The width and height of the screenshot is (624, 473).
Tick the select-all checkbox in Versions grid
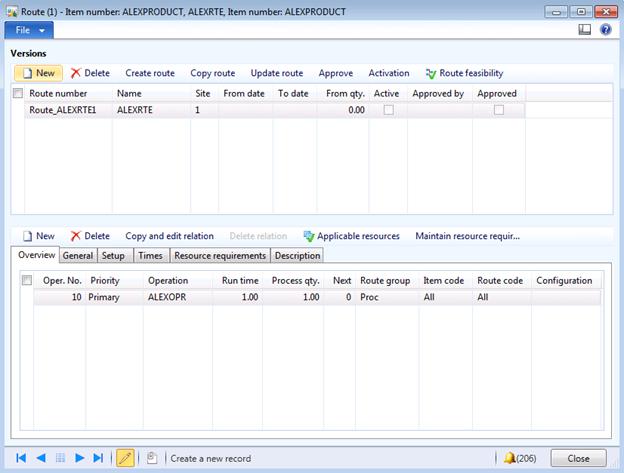point(18,93)
